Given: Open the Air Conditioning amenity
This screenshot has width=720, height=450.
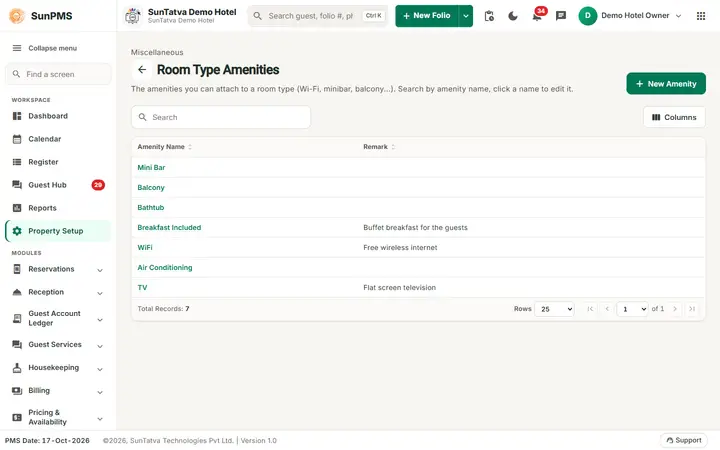Looking at the screenshot, I should (164, 268).
